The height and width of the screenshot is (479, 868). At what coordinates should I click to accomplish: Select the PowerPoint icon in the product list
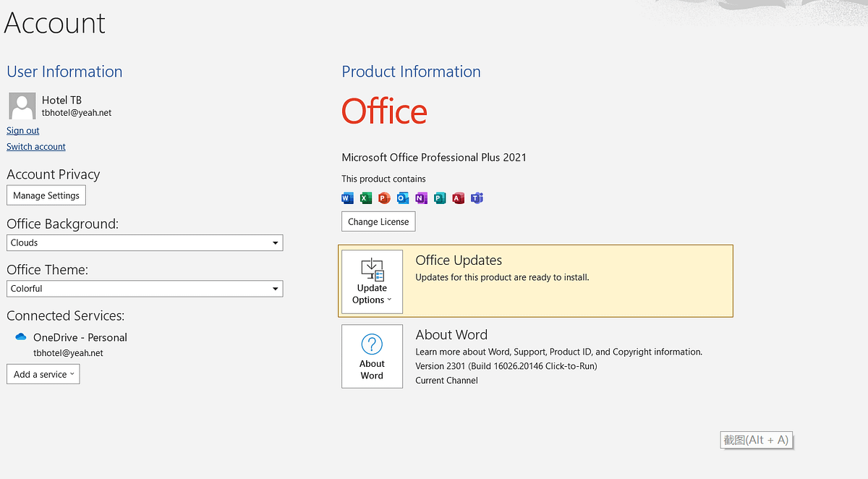383,198
